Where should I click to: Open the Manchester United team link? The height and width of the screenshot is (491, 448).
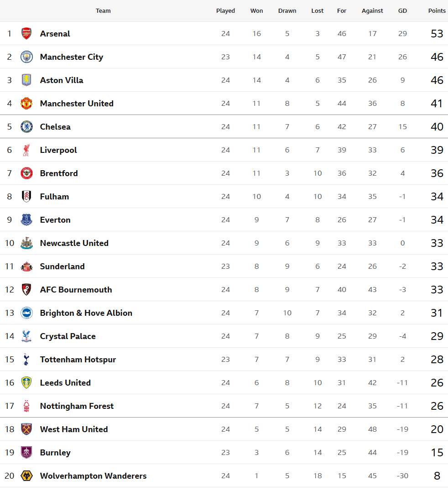[x=77, y=104]
